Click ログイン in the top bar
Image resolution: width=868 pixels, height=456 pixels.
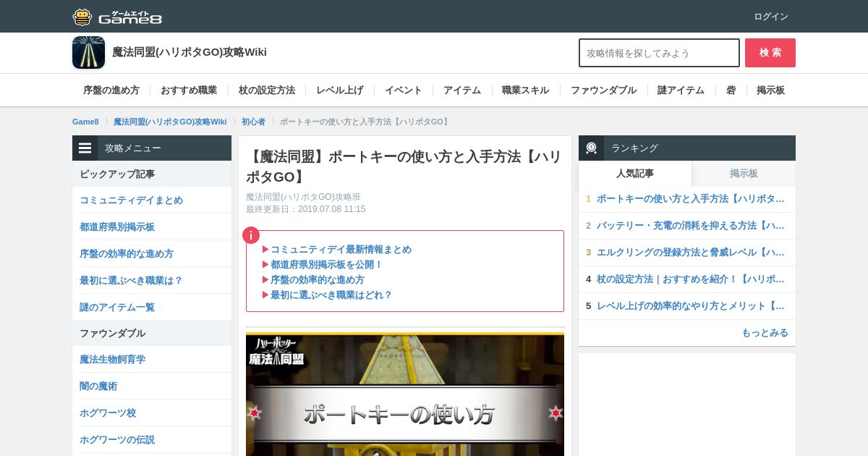pos(771,17)
